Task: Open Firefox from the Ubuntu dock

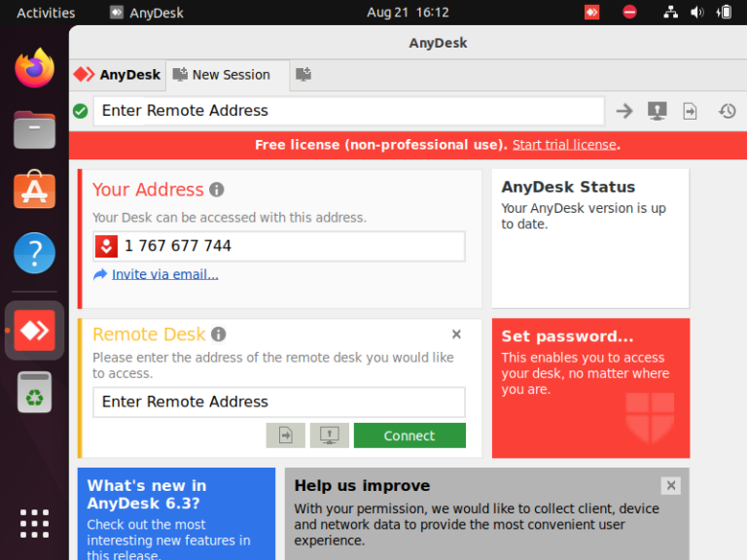Action: tap(34, 68)
